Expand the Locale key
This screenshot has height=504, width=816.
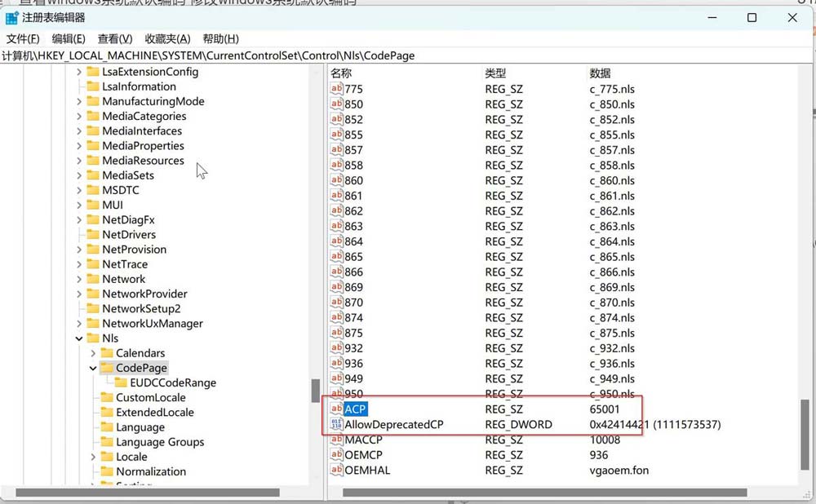pos(92,457)
